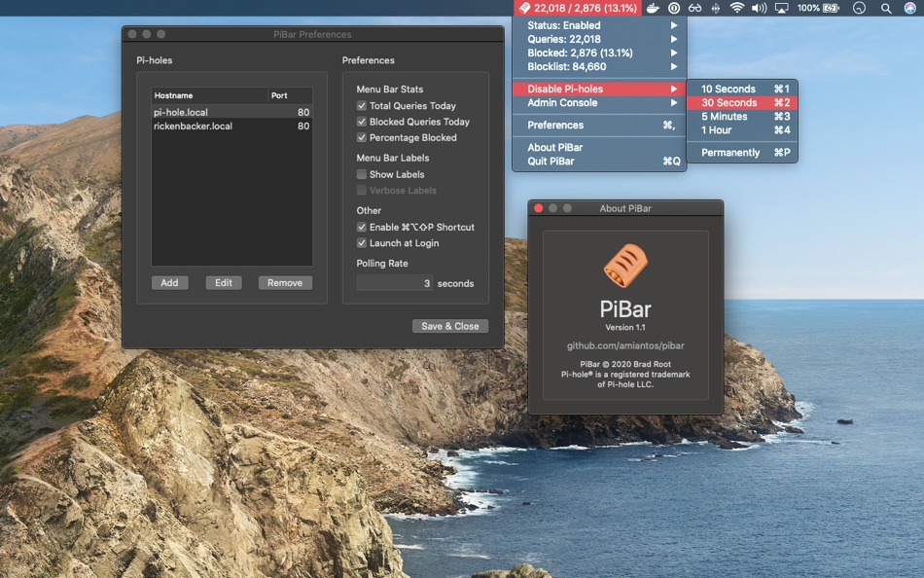
Task: Choose About PiBar from the menu
Action: [599, 148]
